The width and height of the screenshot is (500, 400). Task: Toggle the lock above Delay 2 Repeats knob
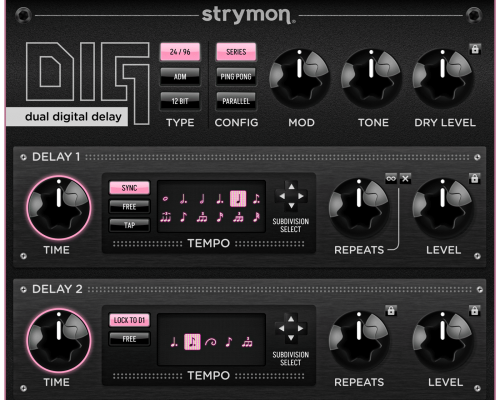(x=391, y=311)
